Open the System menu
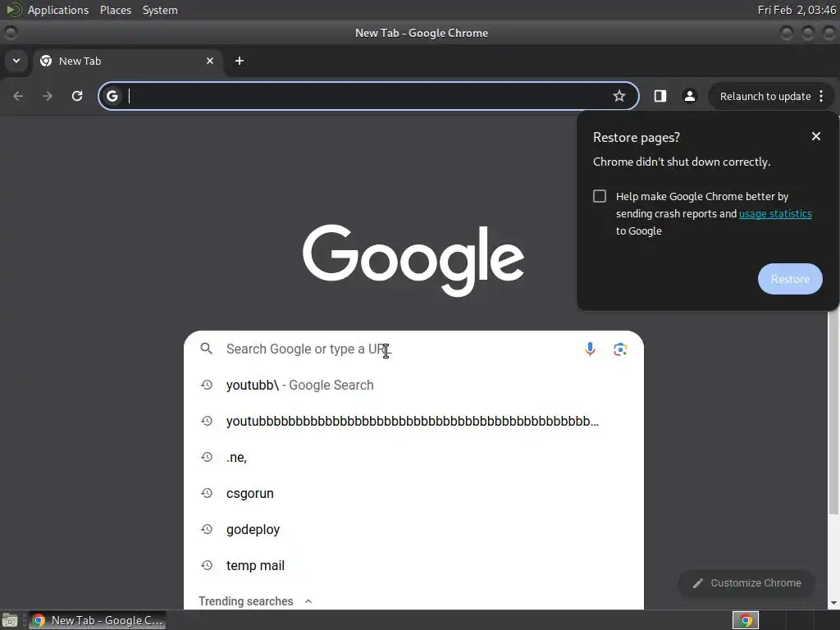The image size is (840, 630). 160,10
